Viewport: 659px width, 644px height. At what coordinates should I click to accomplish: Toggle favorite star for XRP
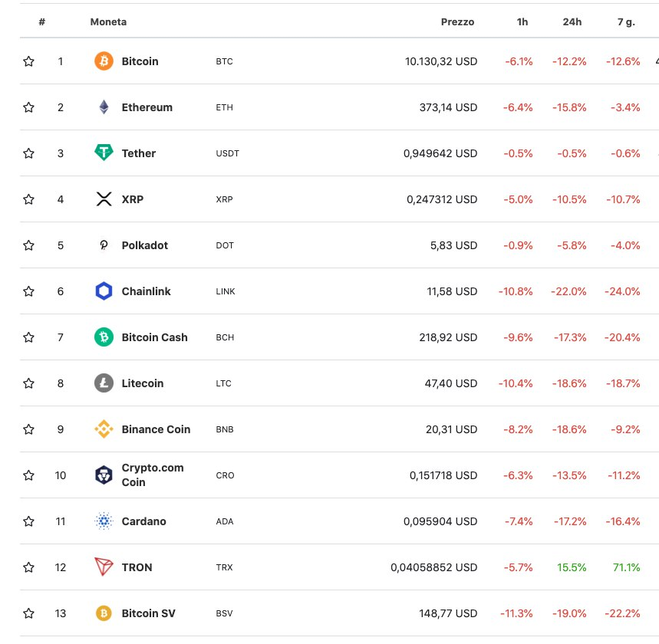coord(28,199)
